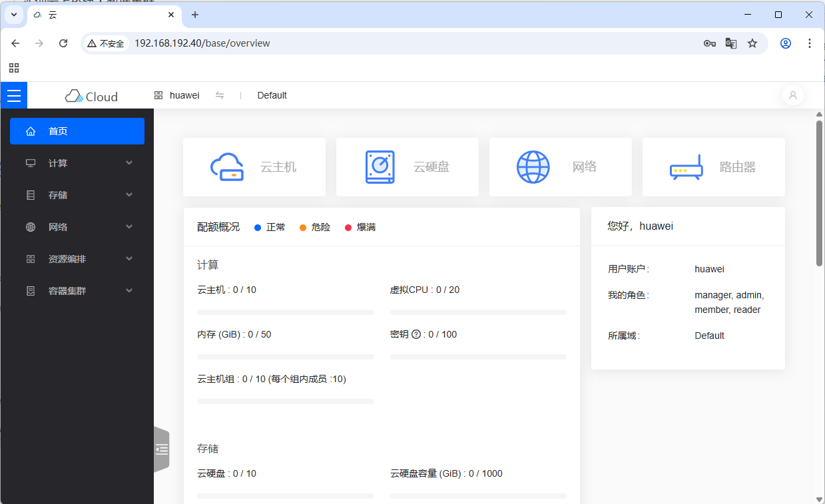Screen dimensions: 825x504
Task: Click the browser address bar URL
Action: pos(202,43)
